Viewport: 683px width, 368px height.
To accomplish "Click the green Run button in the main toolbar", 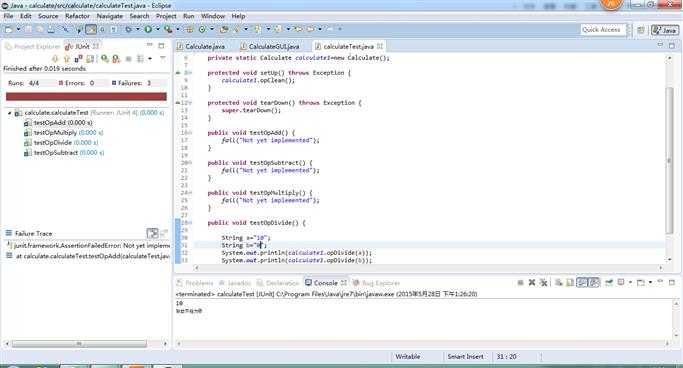I will point(148,29).
